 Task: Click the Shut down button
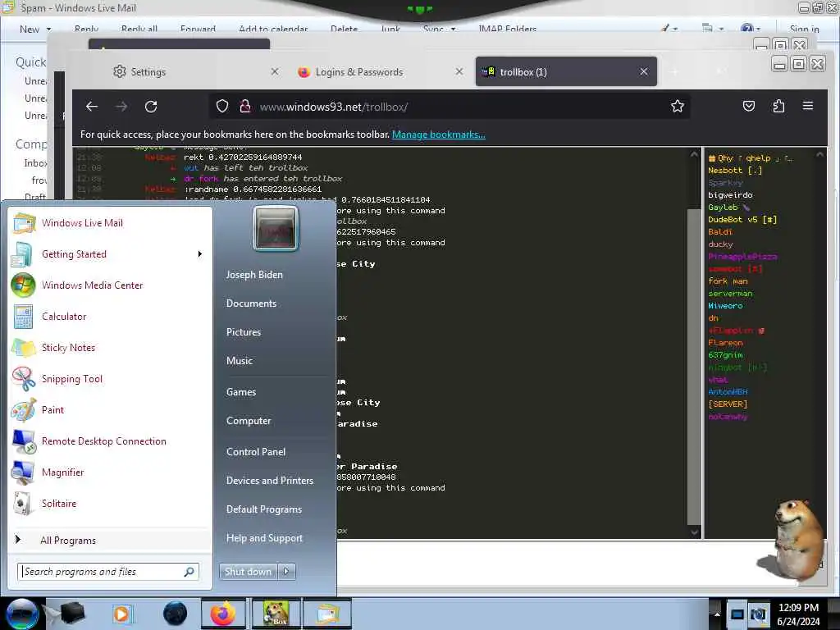point(249,572)
